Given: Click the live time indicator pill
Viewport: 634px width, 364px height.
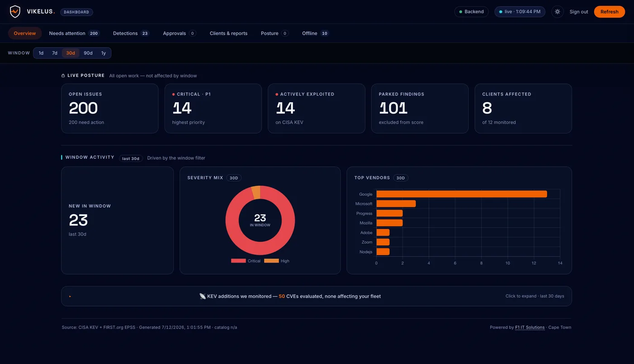Looking at the screenshot, I should (520, 12).
